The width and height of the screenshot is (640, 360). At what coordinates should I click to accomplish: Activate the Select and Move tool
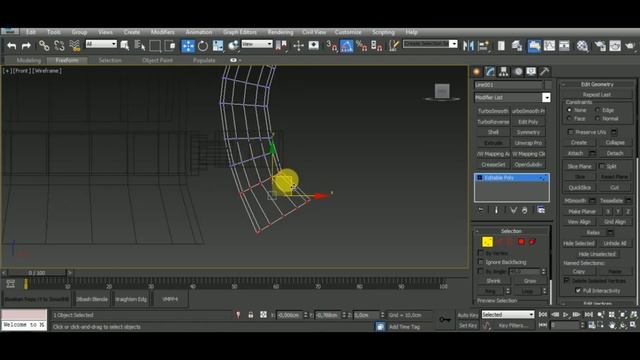click(x=188, y=46)
